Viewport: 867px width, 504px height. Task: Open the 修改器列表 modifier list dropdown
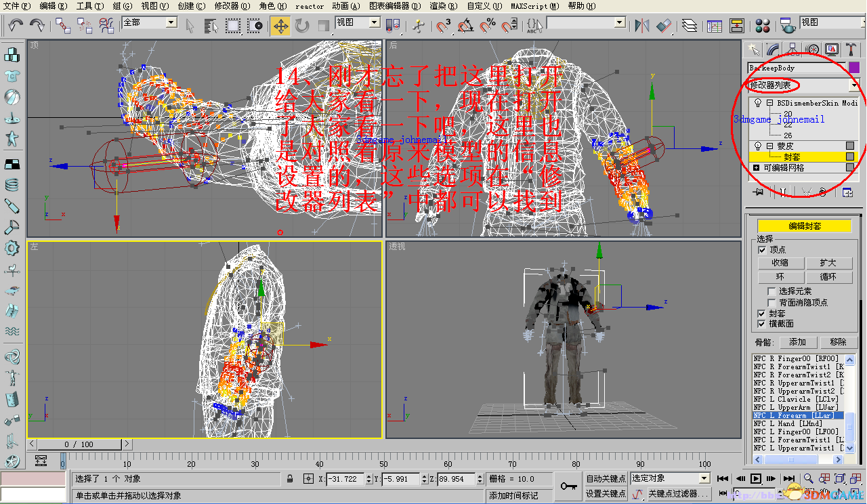click(854, 85)
